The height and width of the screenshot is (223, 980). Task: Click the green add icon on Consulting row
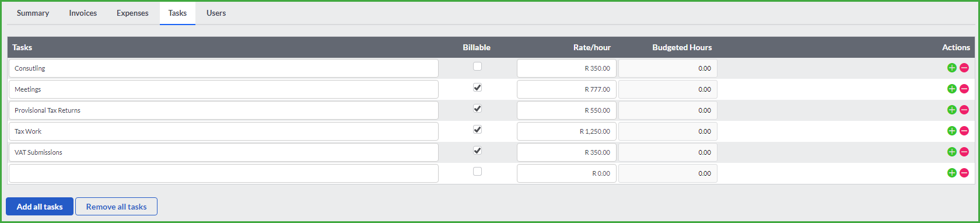pos(952,68)
